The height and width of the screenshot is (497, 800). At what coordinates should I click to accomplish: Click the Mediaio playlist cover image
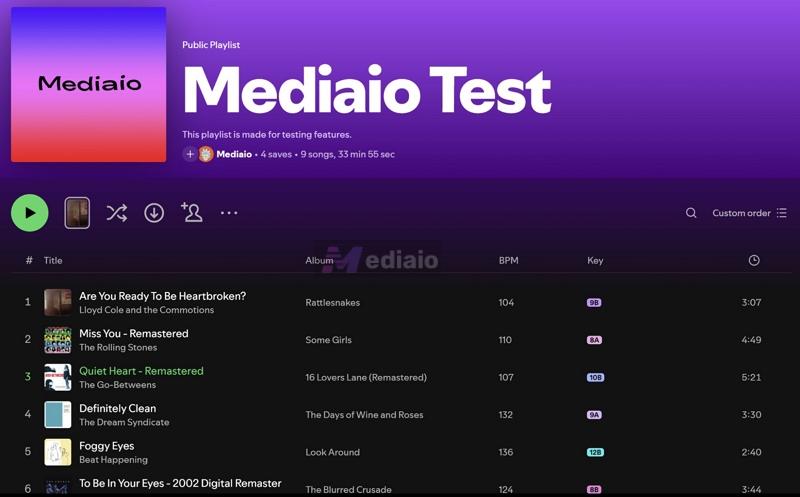pos(88,84)
